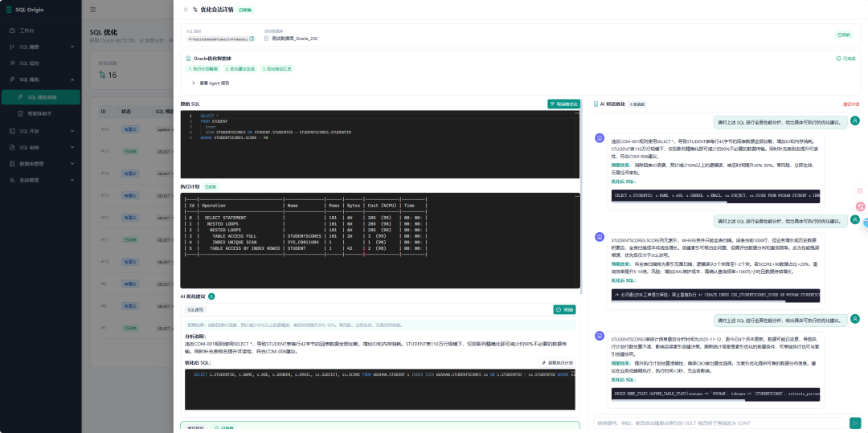
Task: Click the Oracle优化智能体 agent icon
Action: coord(188,58)
